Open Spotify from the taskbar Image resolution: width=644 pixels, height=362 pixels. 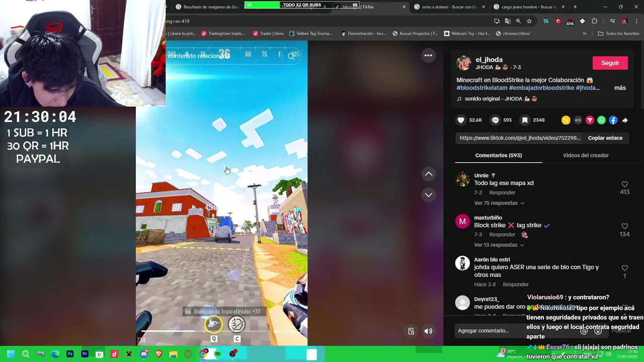point(217,354)
